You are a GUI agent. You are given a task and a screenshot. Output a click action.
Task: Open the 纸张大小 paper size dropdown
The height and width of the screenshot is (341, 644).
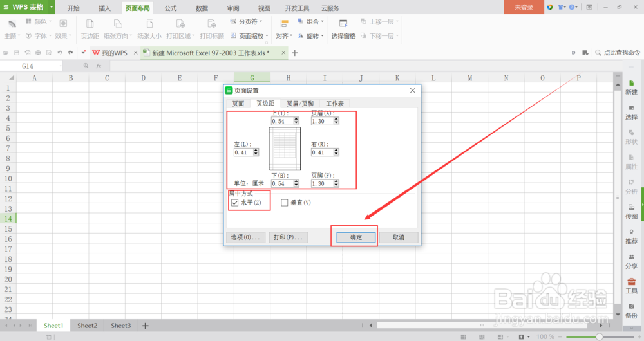point(149,29)
